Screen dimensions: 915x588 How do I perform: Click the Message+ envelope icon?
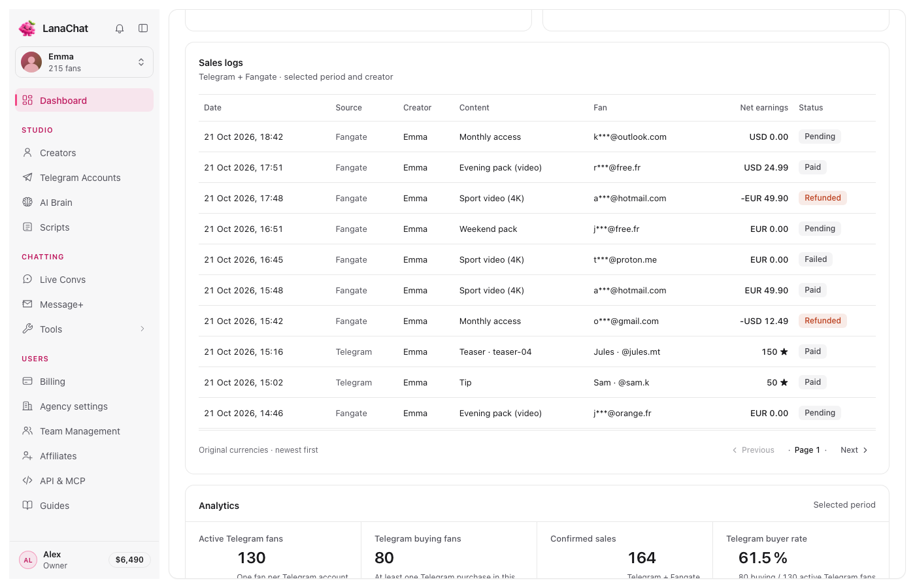click(27, 304)
